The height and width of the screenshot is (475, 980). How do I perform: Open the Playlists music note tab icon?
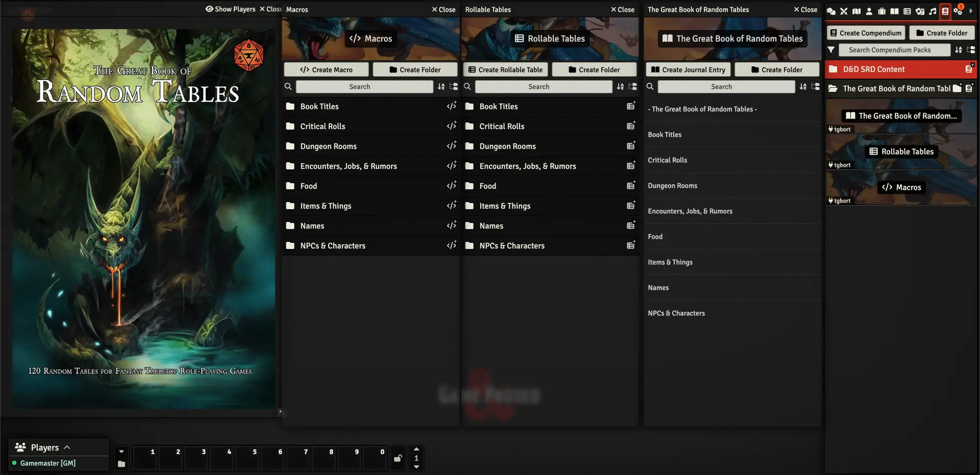[933, 11]
